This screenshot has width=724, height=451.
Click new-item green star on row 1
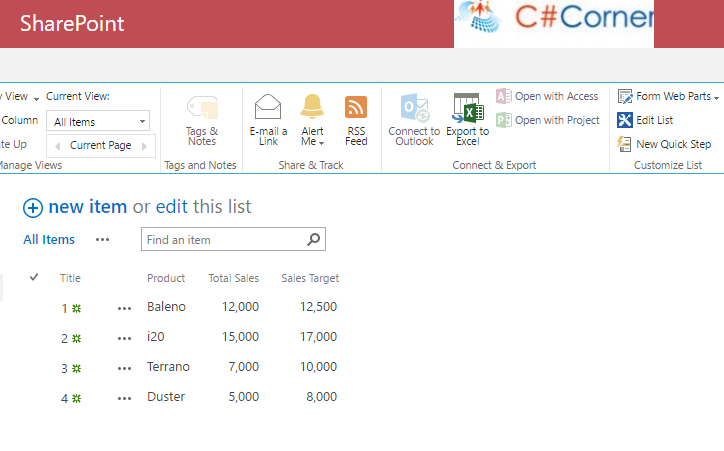(76, 308)
